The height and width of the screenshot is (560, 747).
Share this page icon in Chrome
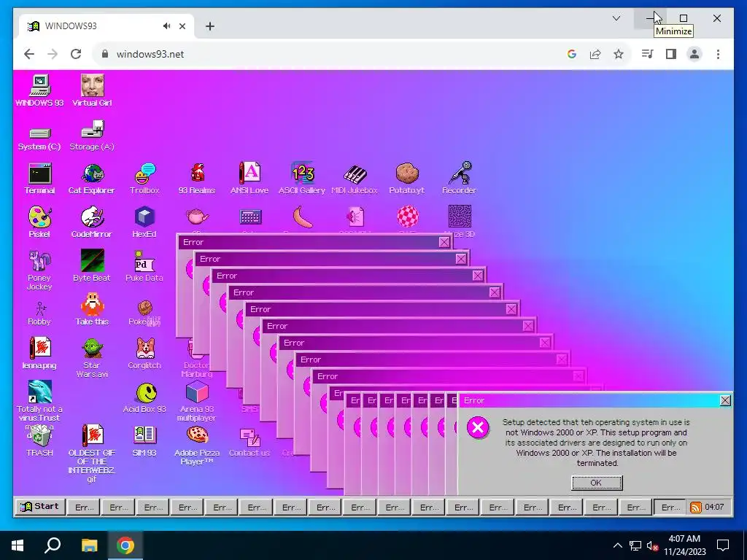pos(595,54)
